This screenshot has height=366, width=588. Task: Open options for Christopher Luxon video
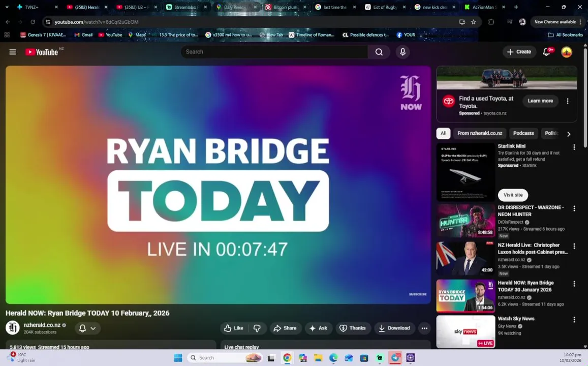[574, 246]
